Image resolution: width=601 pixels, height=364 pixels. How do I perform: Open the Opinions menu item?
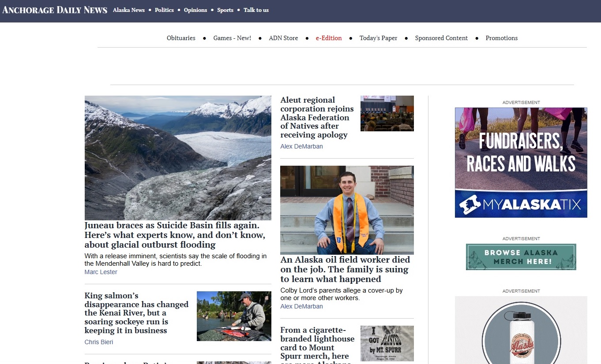[x=195, y=10]
